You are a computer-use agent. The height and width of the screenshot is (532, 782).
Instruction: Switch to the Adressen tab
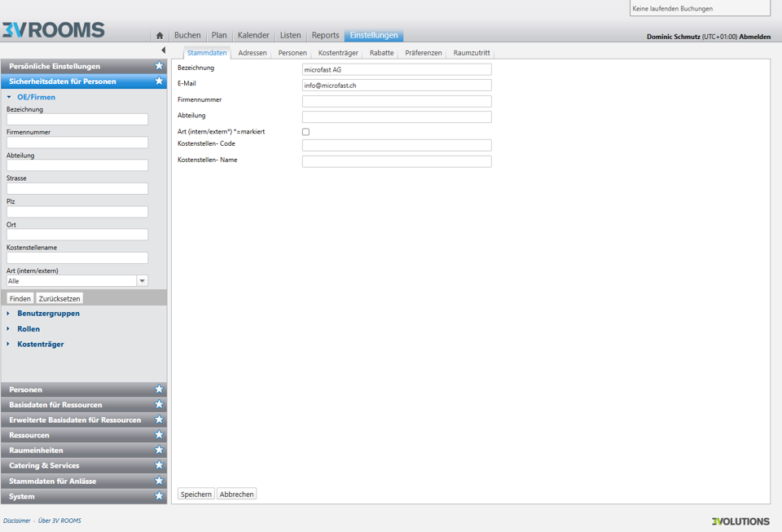(x=253, y=53)
